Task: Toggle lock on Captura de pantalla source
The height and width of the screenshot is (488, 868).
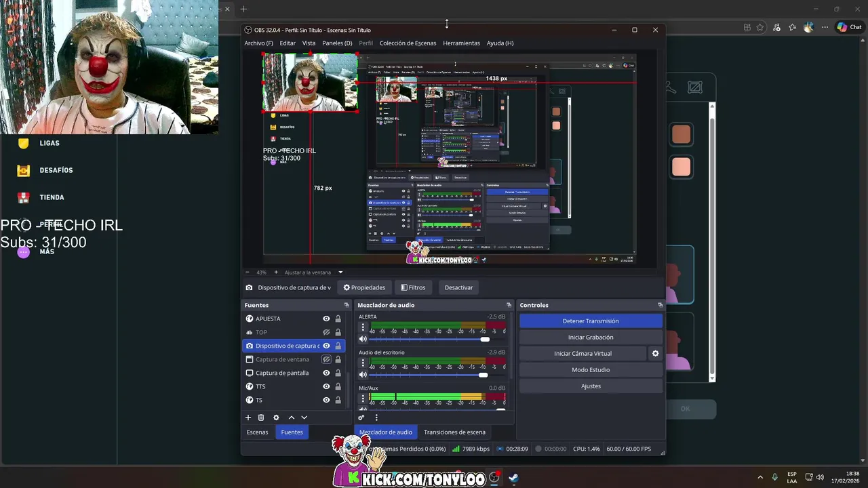Action: point(338,373)
